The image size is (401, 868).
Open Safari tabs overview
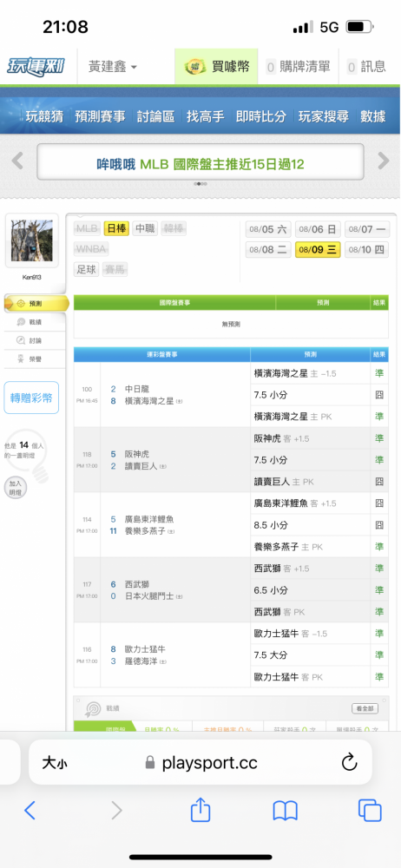370,811
